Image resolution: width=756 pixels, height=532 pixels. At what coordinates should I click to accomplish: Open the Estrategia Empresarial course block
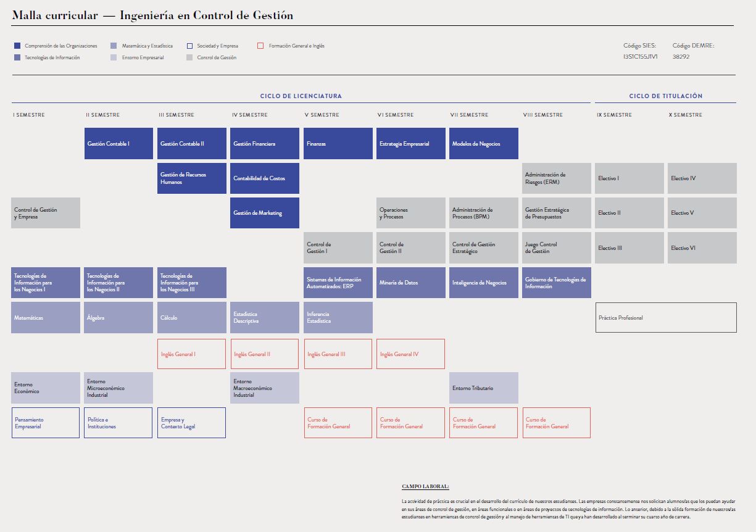411,144
